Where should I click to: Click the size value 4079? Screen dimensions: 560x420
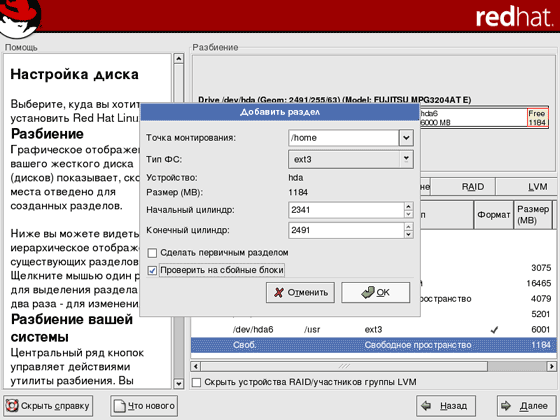pos(541,299)
